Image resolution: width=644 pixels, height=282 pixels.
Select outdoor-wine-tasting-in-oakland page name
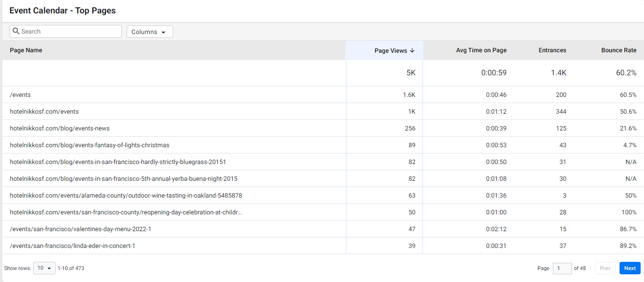pyautogui.click(x=126, y=196)
